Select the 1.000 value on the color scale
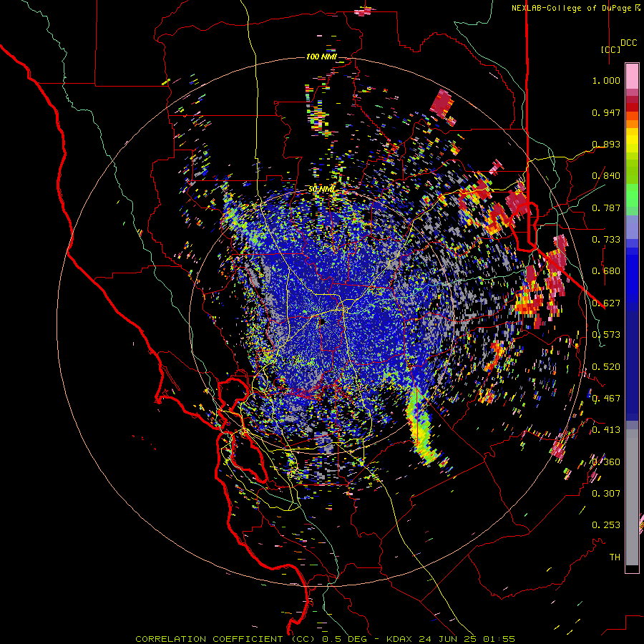Viewport: 644px width, 644px height. click(x=606, y=81)
